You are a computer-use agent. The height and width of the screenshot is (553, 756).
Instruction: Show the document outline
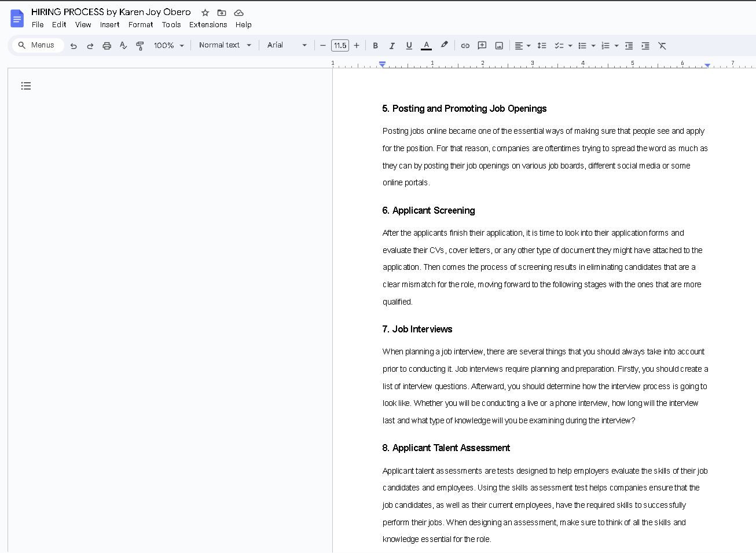[x=26, y=86]
